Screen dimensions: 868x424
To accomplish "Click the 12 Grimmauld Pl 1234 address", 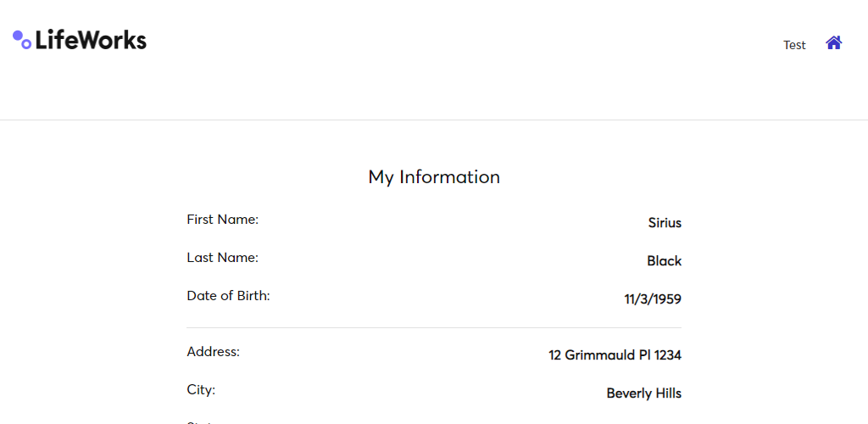I will (x=615, y=355).
